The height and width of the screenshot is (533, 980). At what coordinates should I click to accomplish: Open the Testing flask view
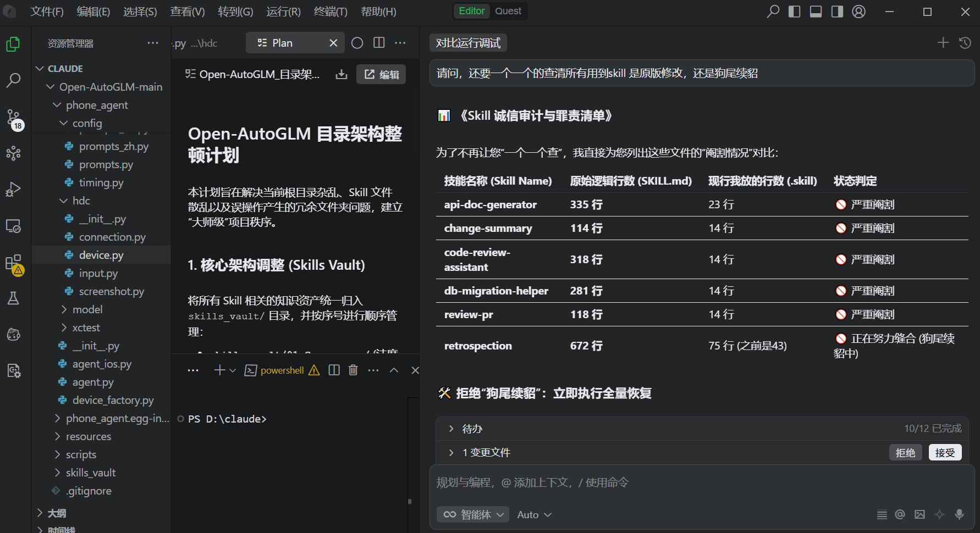click(x=13, y=298)
